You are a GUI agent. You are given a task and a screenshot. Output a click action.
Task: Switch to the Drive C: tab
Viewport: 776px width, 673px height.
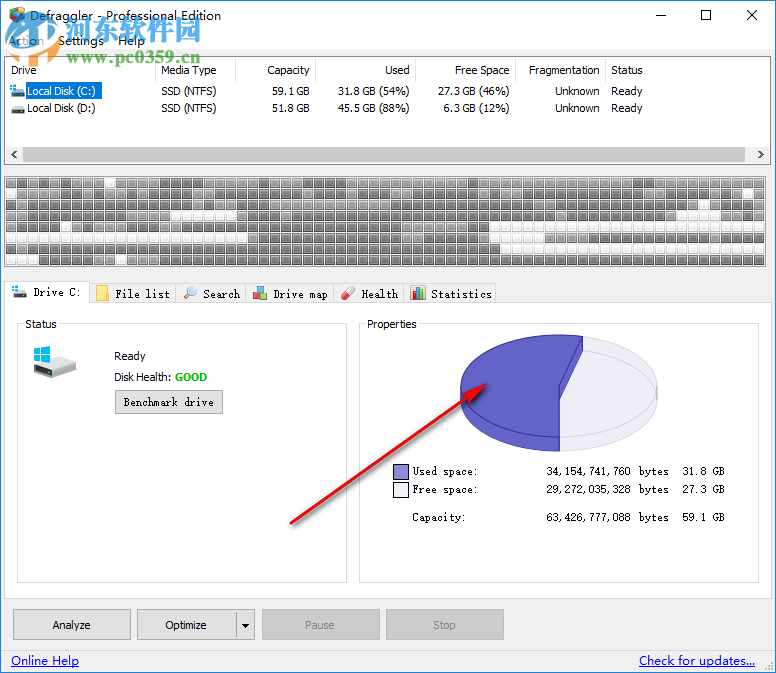(47, 292)
